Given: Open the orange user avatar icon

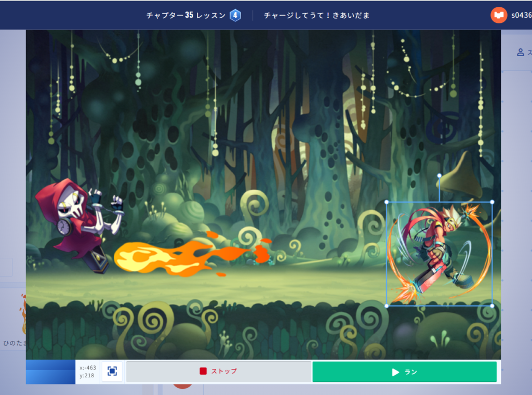Looking at the screenshot, I should click(x=499, y=15).
